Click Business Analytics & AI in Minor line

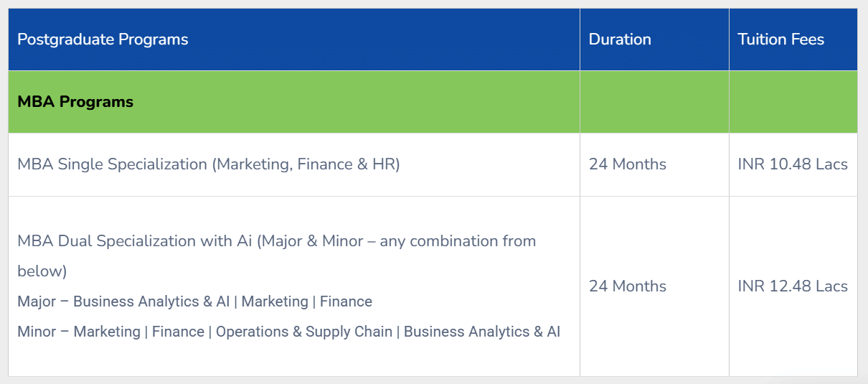[x=482, y=332]
